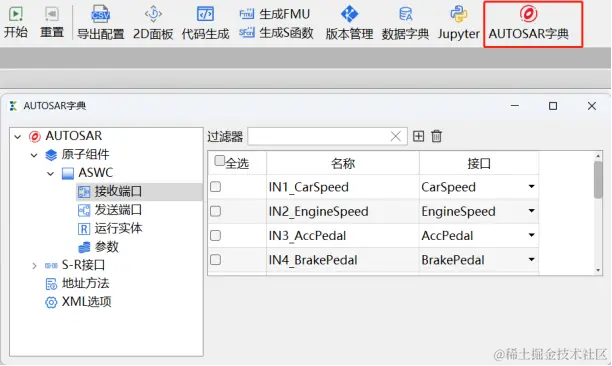The image size is (612, 366).
Task: Maximize the AUTOSAR字典 window
Action: [x=553, y=106]
